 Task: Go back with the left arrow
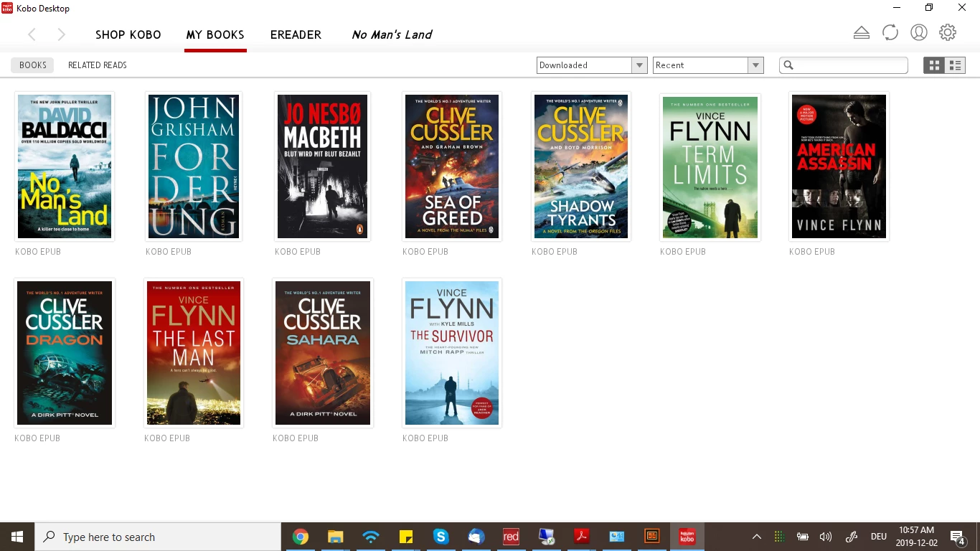[x=32, y=34]
